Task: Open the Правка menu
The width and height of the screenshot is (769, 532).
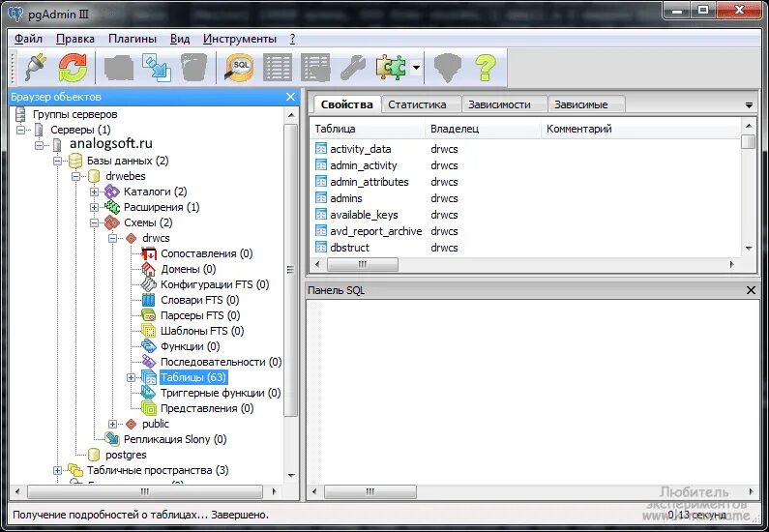Action: pyautogui.click(x=75, y=39)
